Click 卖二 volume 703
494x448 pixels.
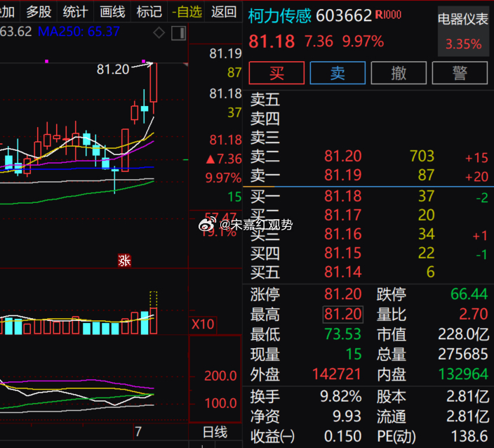(x=422, y=156)
